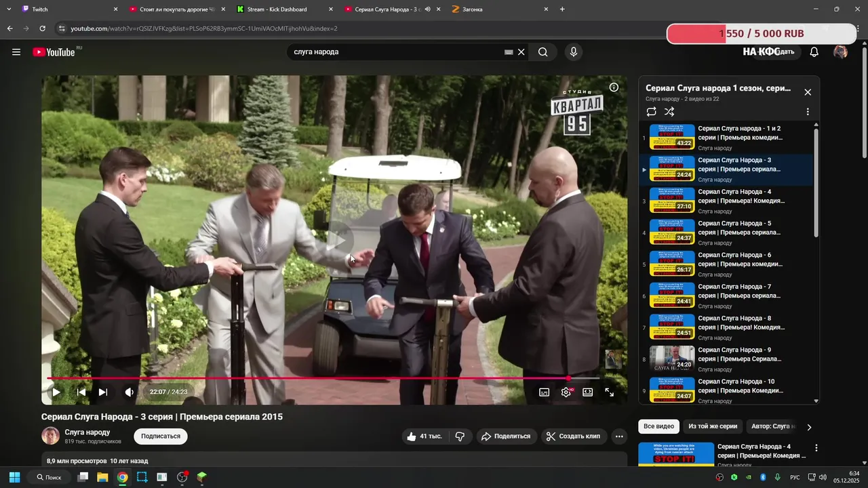Skip to the next video
868x488 pixels.
pyautogui.click(x=103, y=392)
